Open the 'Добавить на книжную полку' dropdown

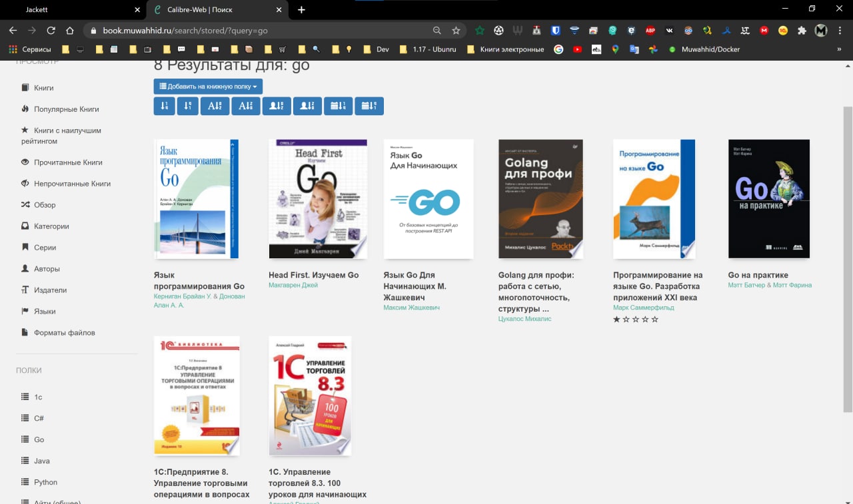pos(208,87)
